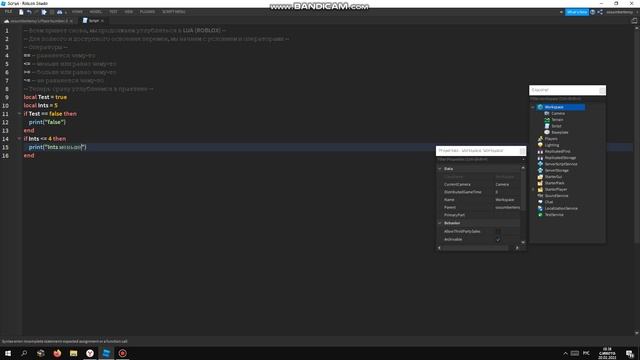Undock the Explorer panel using its title button

point(602,90)
